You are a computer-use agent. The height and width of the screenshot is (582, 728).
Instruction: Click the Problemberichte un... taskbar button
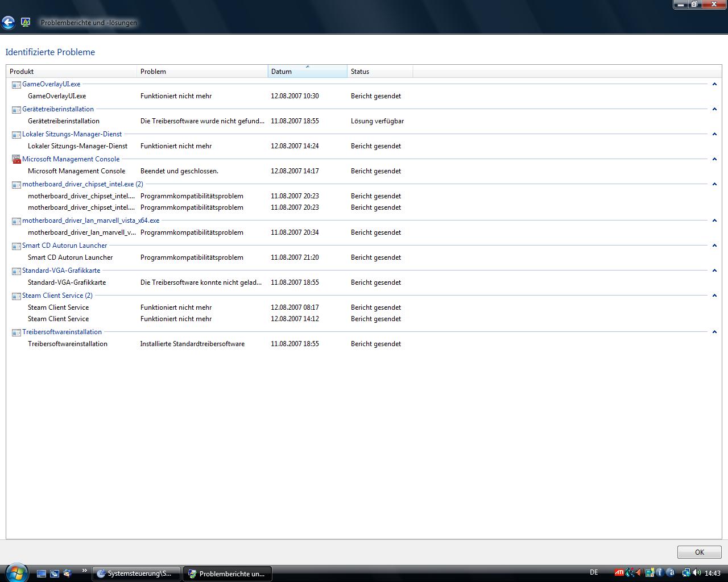[x=227, y=573]
